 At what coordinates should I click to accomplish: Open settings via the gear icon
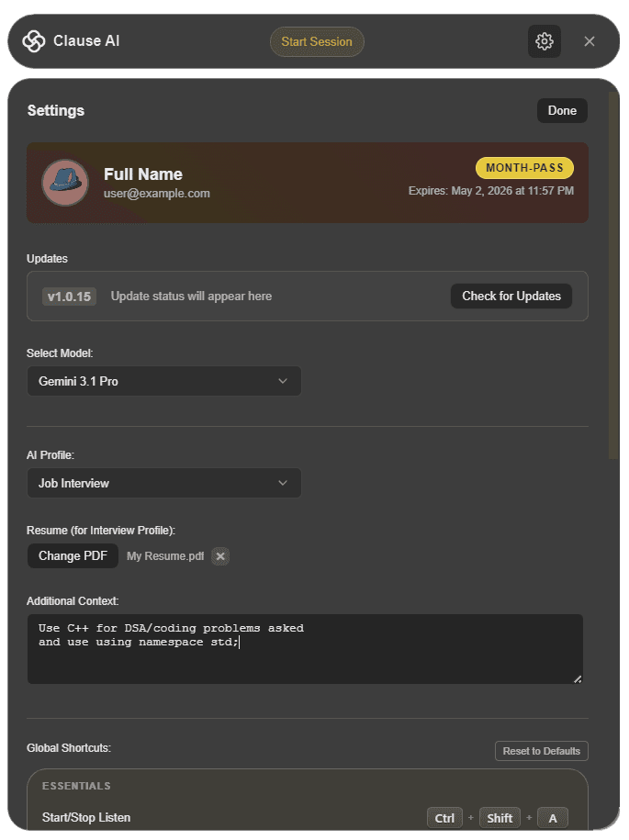[544, 41]
